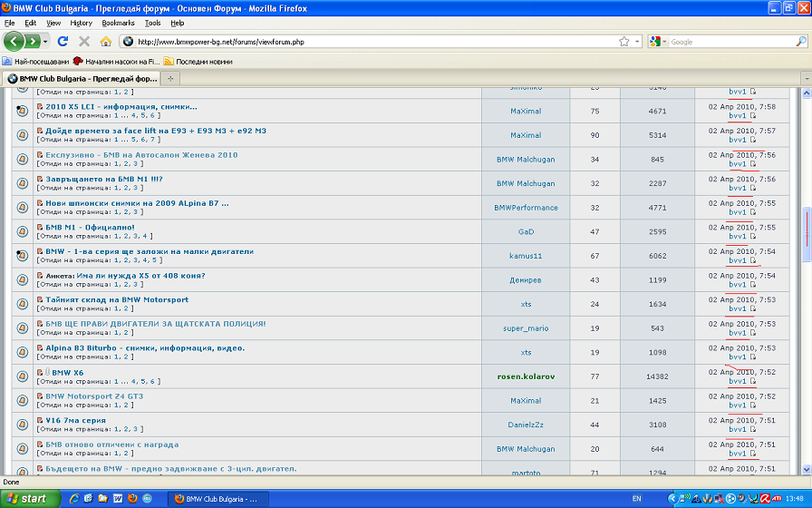Open author profile 'kamus11'
Viewport: 812px width, 508px height.
point(526,256)
